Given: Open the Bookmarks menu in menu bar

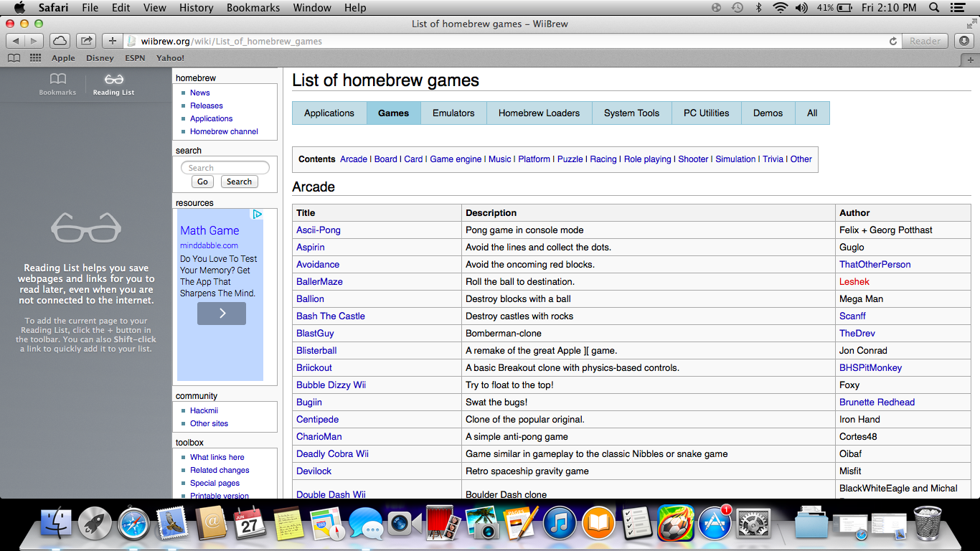Looking at the screenshot, I should click(x=253, y=8).
